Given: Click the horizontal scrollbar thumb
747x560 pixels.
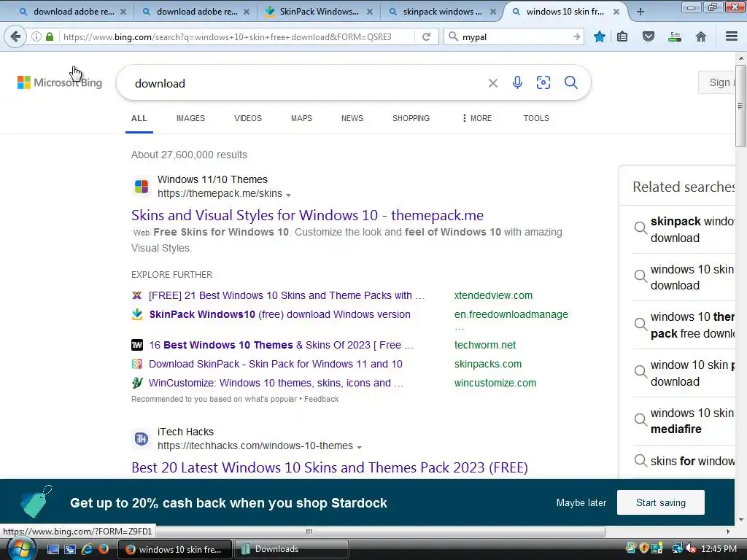Looking at the screenshot, I should click(309, 532).
